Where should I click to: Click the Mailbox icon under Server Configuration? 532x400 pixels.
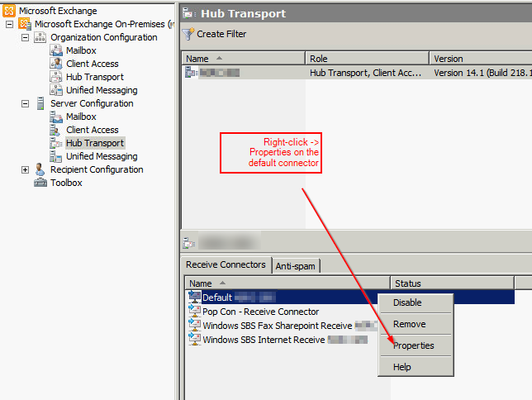click(x=56, y=117)
